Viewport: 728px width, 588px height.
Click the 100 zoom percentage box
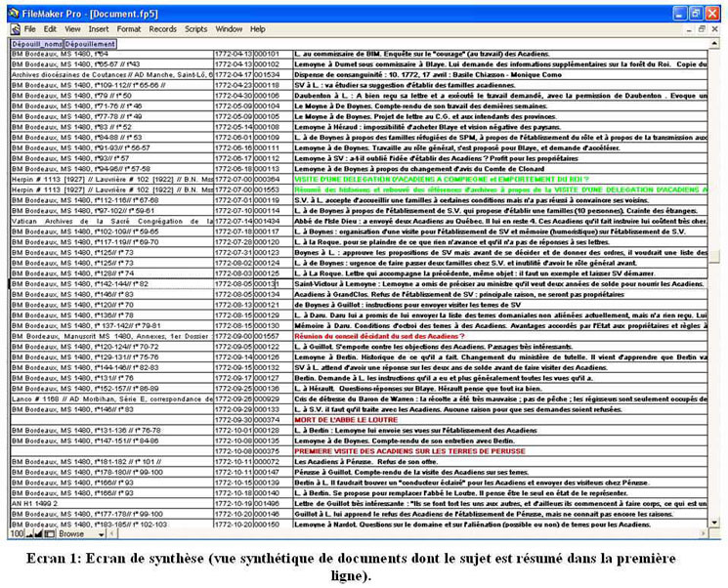click(x=17, y=533)
